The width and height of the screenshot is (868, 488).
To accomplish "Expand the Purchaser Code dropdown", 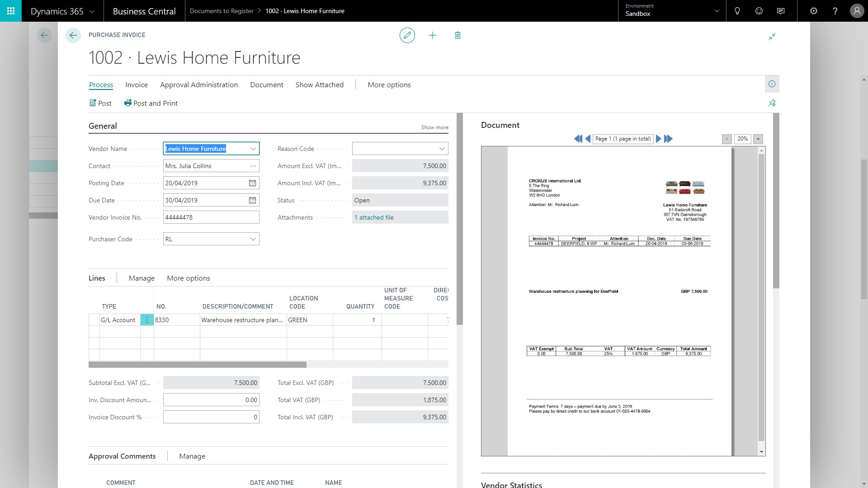I will [x=253, y=239].
